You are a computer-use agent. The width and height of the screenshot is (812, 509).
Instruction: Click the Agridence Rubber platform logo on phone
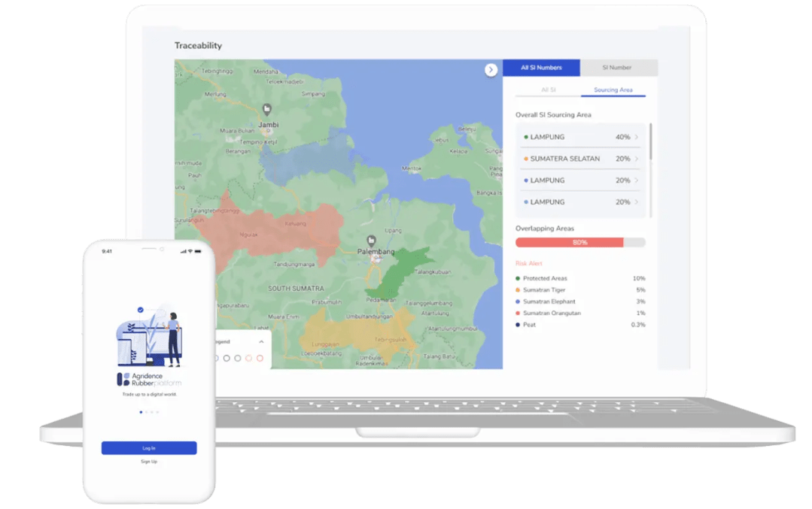click(149, 380)
